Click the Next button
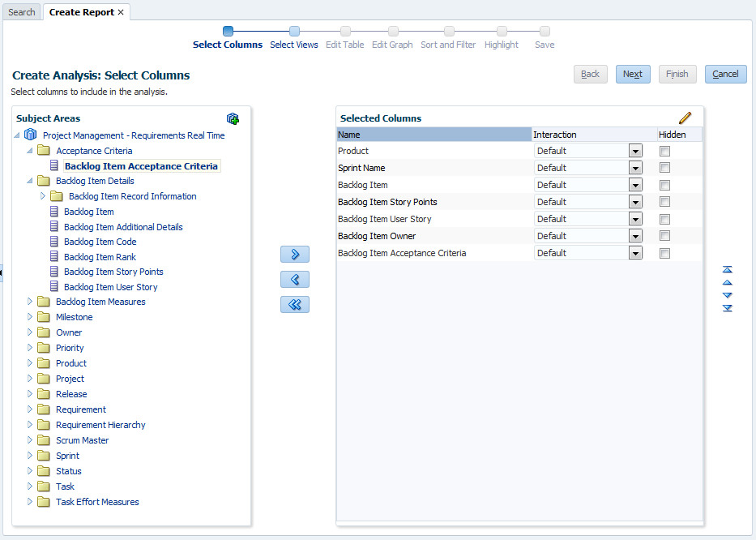Screen dimensions: 756x540 [x=633, y=74]
